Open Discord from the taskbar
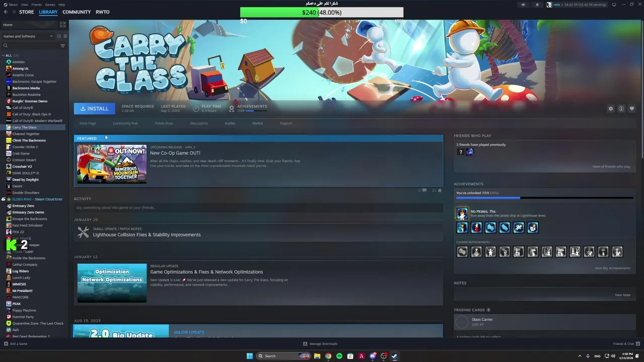Screen dimensions: 644x362 [x=372, y=356]
